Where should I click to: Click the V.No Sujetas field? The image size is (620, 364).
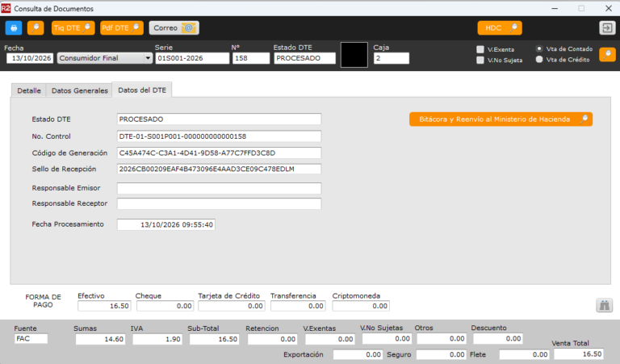387,339
